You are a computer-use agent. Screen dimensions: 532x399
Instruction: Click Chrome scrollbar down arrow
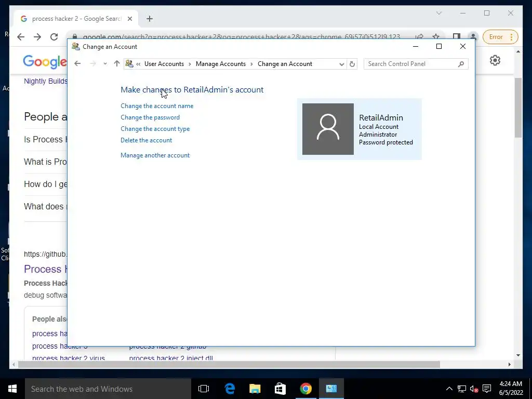coord(518,355)
